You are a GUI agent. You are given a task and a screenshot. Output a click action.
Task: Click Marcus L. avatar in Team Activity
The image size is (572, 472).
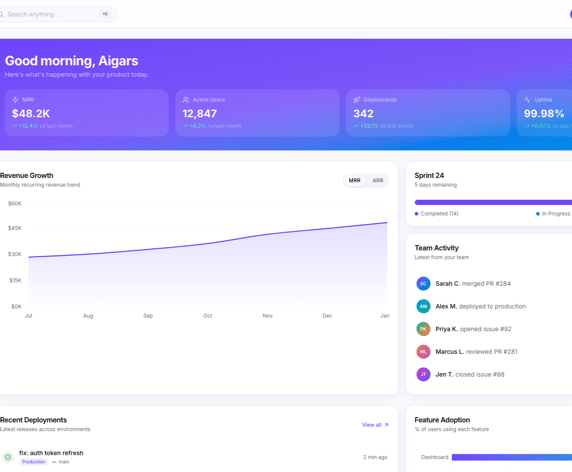[423, 352]
